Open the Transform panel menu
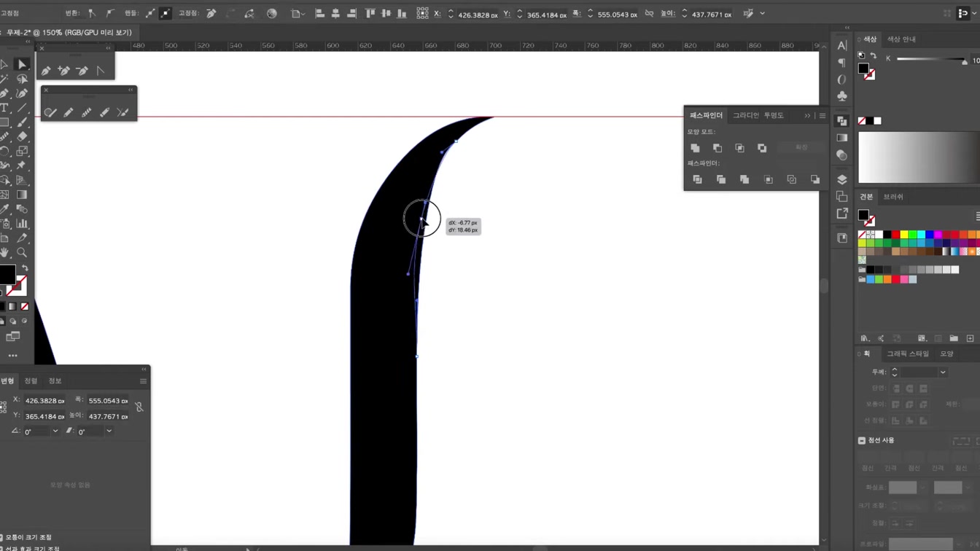The image size is (980, 551). tap(143, 380)
